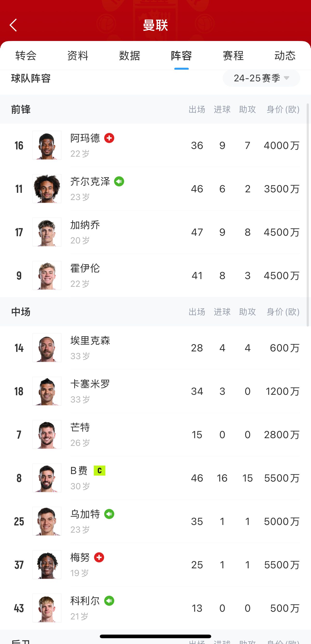Open the 动态 tab
The width and height of the screenshot is (311, 644).
[285, 55]
